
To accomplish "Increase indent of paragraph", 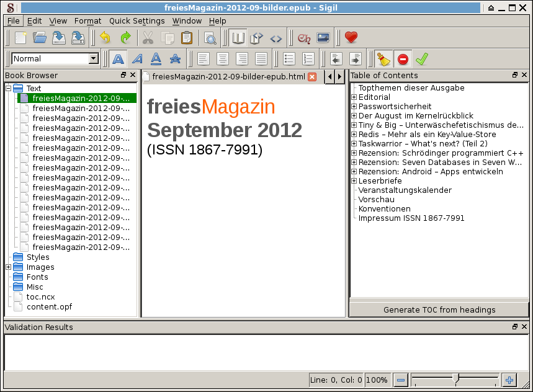I will point(355,59).
